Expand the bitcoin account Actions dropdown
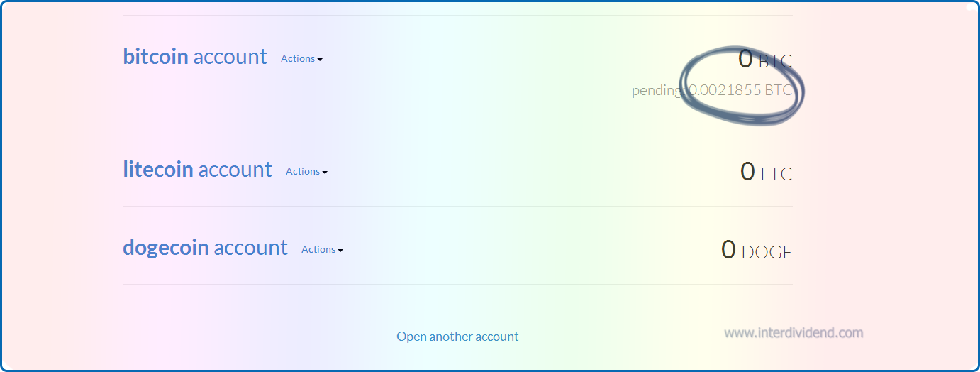This screenshot has width=980, height=372. [x=298, y=58]
